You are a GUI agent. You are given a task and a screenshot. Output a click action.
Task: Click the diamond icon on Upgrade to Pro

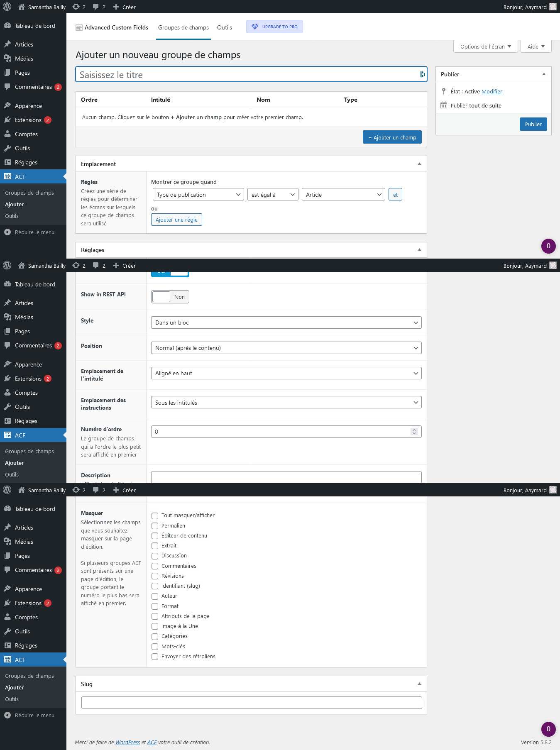(x=255, y=27)
